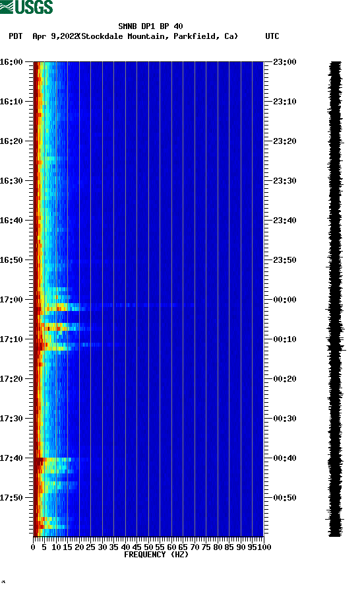Image resolution: width=364 pixels, height=589 pixels.
Task: Click the '23:50' UTC time label
Action: 285,260
